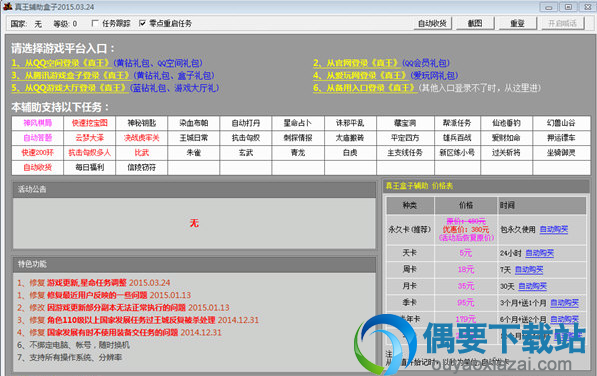Click the red 自动收货 cell in task grid
The image size is (597, 376).
(37, 167)
